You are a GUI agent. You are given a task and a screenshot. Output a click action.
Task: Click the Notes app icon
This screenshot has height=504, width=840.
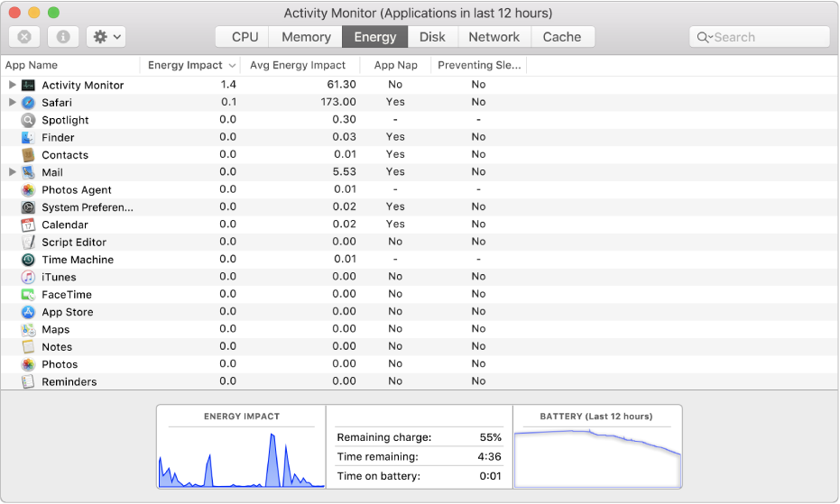pyautogui.click(x=28, y=347)
